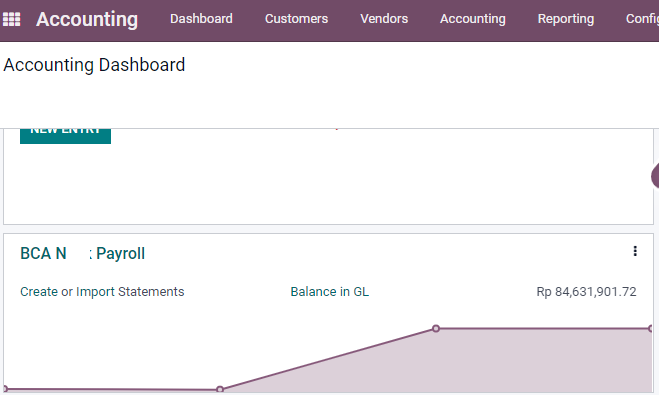
Task: Click the graph data point where line rises
Action: click(x=220, y=390)
